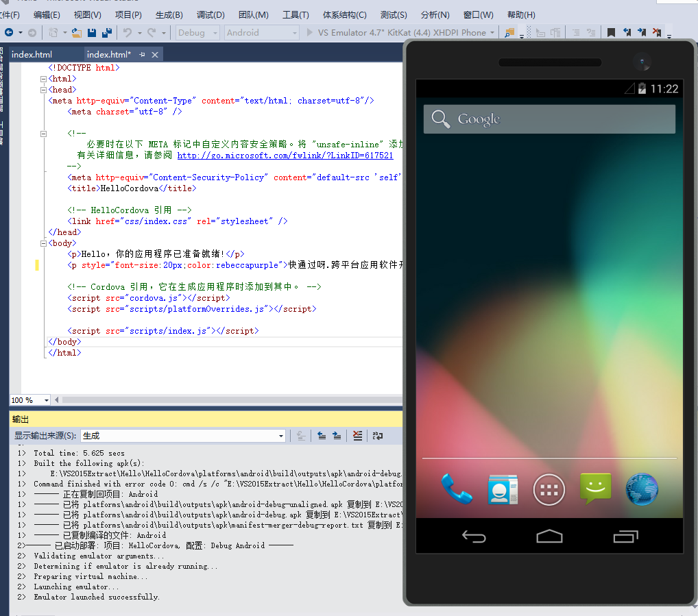Open the Phone app in the emulator
The width and height of the screenshot is (698, 616).
456,489
